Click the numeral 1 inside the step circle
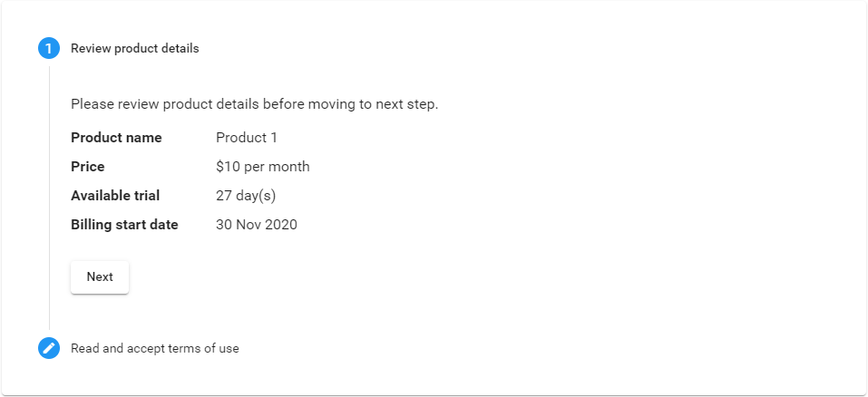 [49, 49]
